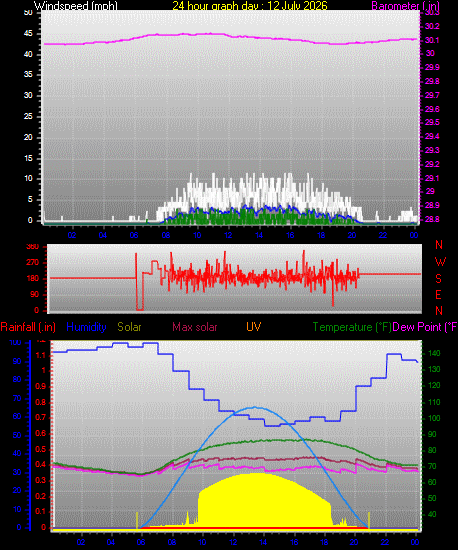This screenshot has height=550, width=458.
Task: Click the Humidity legend label
Action: coord(86,327)
